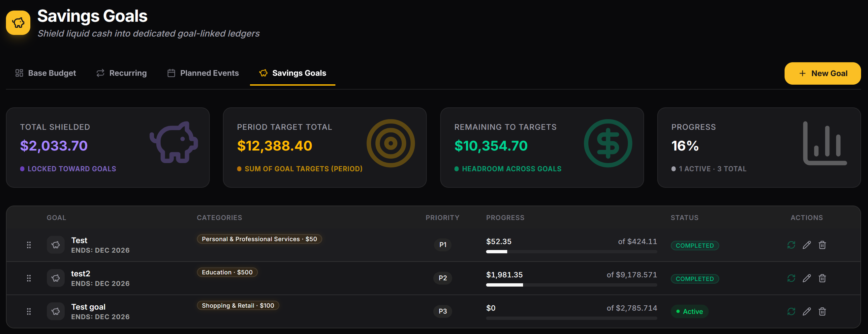Click piggy icon beside goal 'Test'
Image resolution: width=868 pixels, height=334 pixels.
[56, 245]
